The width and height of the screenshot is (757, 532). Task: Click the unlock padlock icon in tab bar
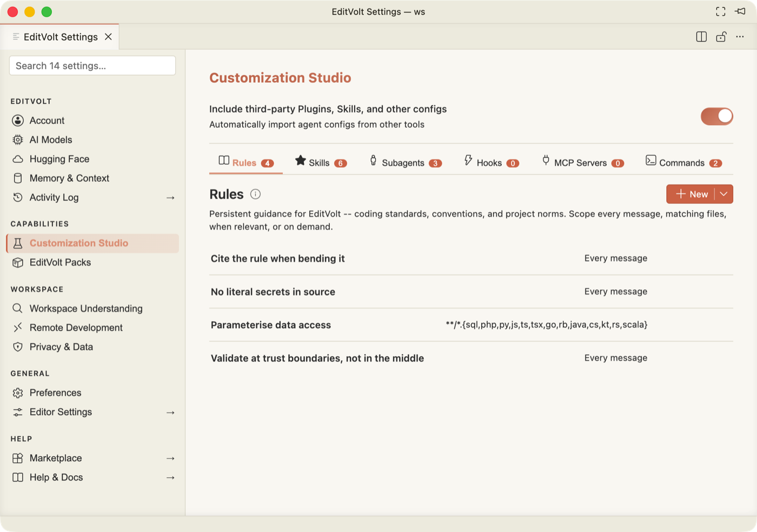(721, 37)
